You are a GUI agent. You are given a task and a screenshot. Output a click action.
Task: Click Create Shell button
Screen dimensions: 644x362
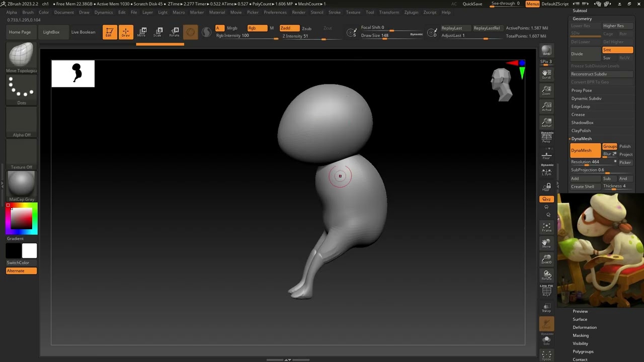point(586,187)
